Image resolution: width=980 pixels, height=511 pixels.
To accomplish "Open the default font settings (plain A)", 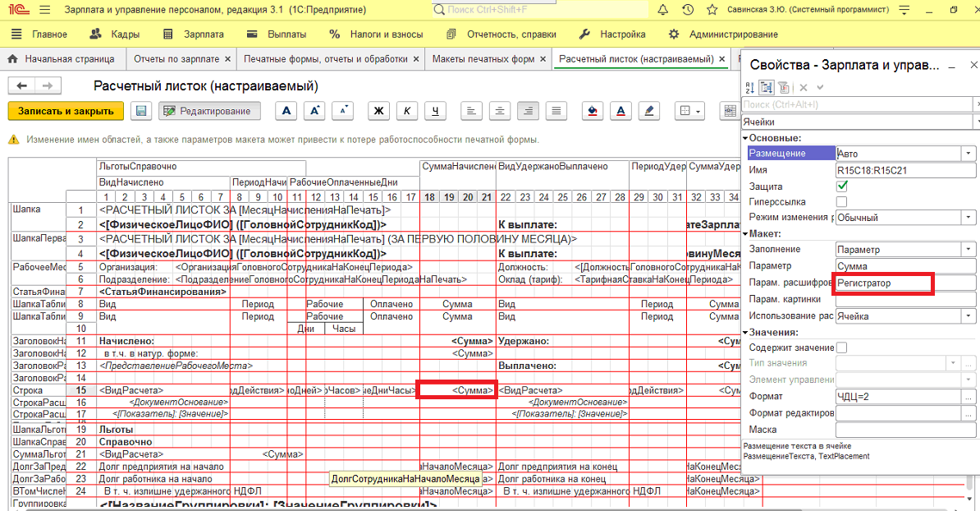I will coord(286,112).
